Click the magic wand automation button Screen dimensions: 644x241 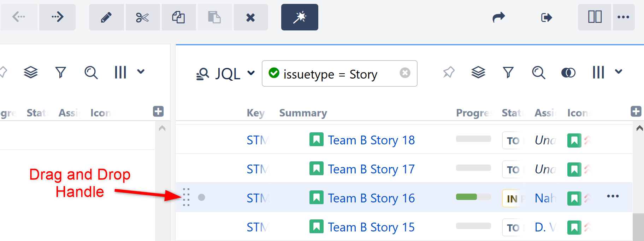pos(300,17)
